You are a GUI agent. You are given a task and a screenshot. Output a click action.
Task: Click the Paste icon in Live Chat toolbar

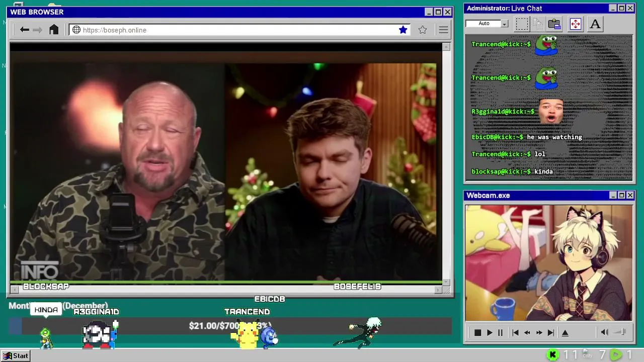(554, 24)
